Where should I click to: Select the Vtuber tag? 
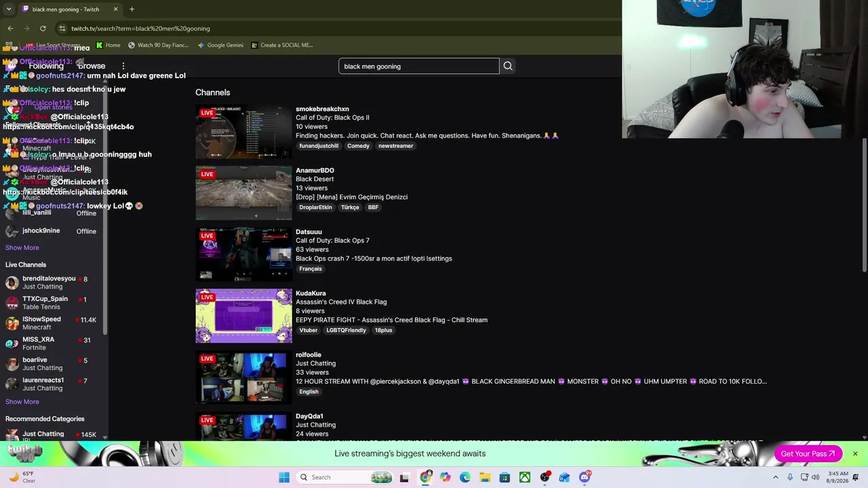point(309,330)
